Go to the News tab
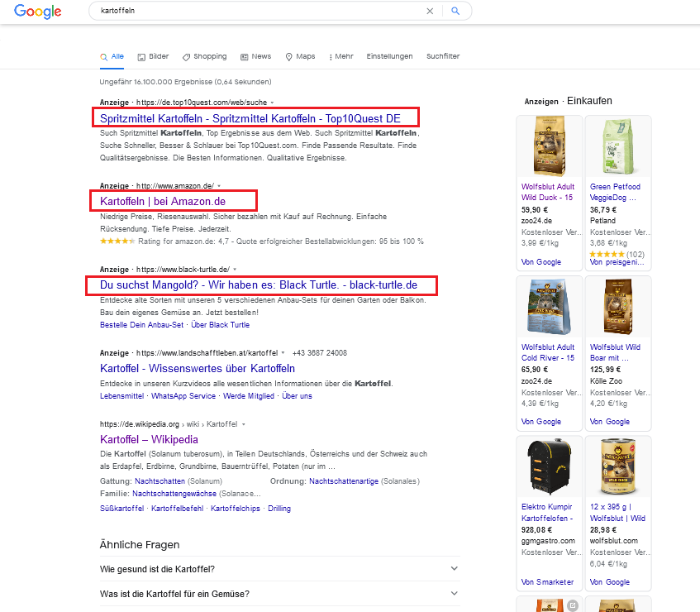 (x=256, y=56)
